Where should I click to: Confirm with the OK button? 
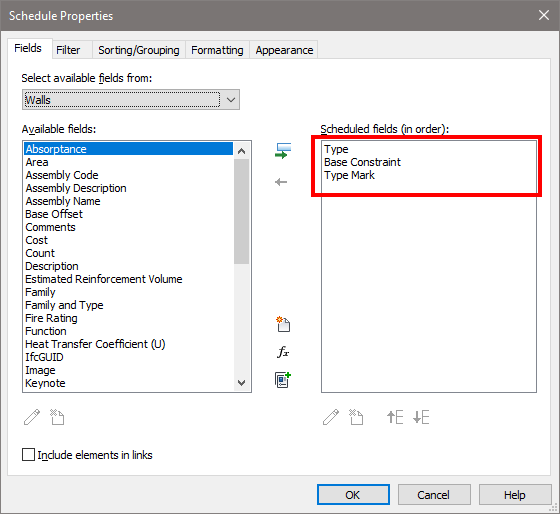[353, 495]
